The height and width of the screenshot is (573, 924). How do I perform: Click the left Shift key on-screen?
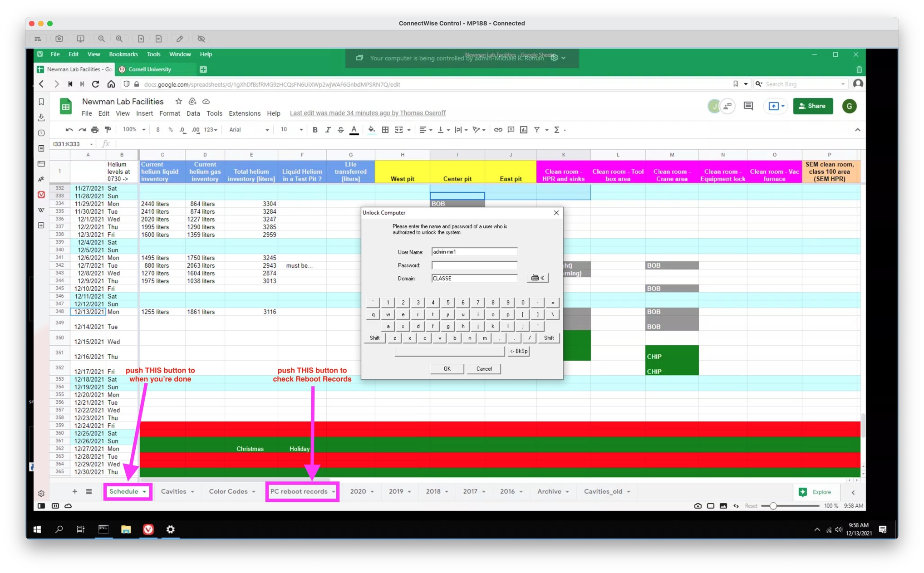click(x=375, y=338)
